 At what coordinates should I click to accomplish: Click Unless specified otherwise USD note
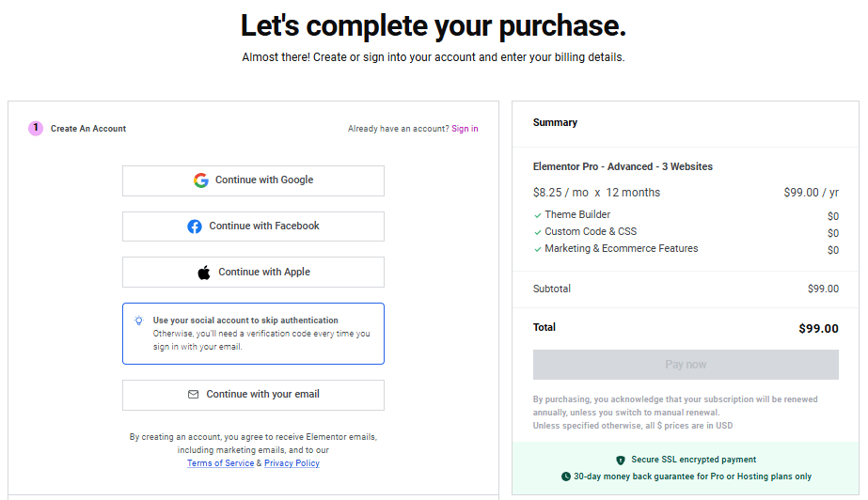(632, 426)
